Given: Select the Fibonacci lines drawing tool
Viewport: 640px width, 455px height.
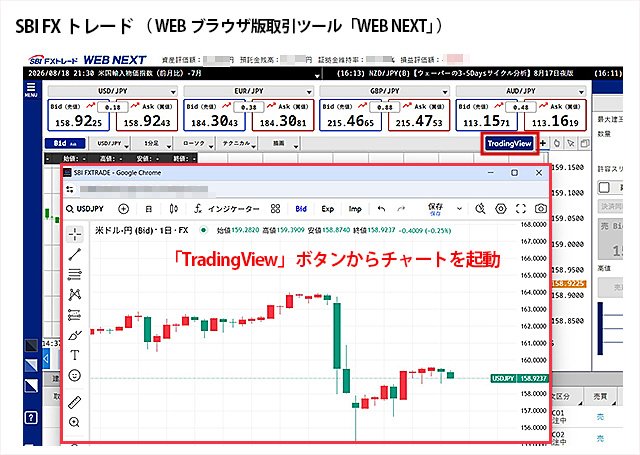Looking at the screenshot, I should coord(75,274).
